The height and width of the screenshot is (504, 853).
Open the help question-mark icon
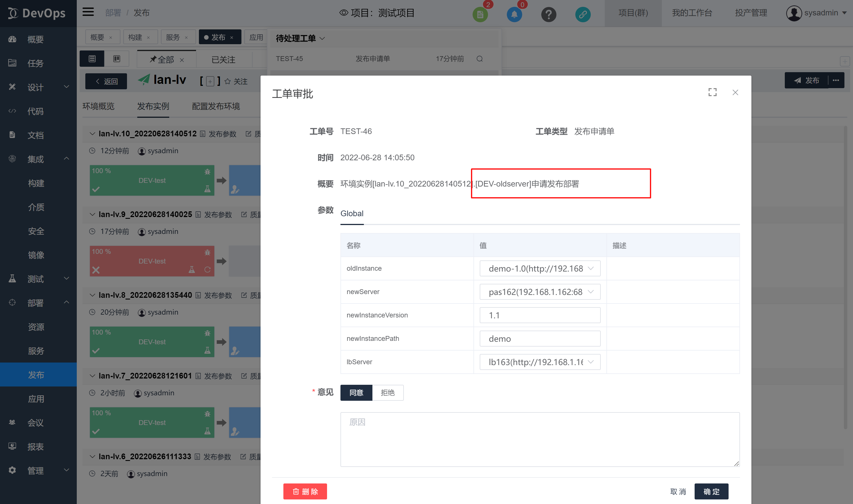pos(548,14)
